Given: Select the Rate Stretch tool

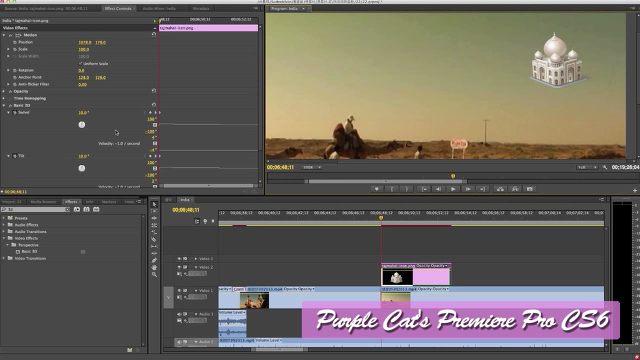Looking at the screenshot, I should click(154, 232).
